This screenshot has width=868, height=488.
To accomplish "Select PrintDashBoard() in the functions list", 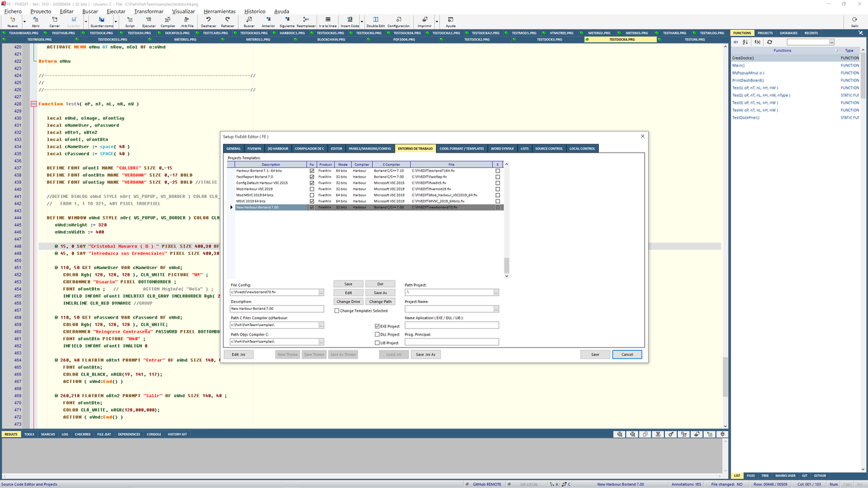I will click(748, 80).
